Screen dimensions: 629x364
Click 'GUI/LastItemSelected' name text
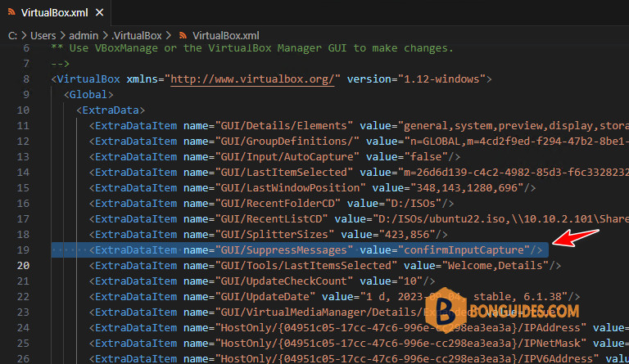tap(283, 173)
